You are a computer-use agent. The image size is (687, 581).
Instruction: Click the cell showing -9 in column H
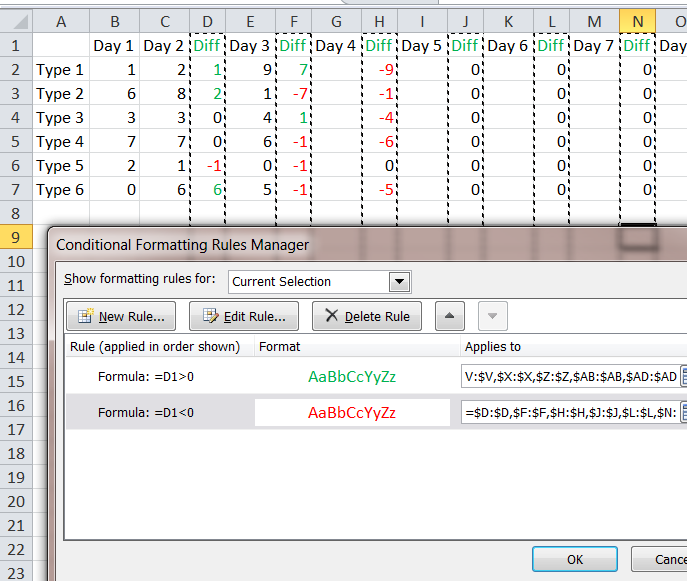pos(379,70)
